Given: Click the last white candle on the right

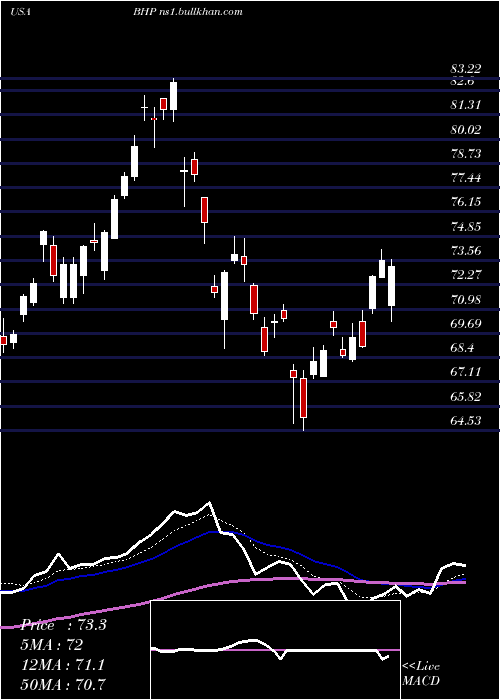Looking at the screenshot, I should [x=391, y=286].
